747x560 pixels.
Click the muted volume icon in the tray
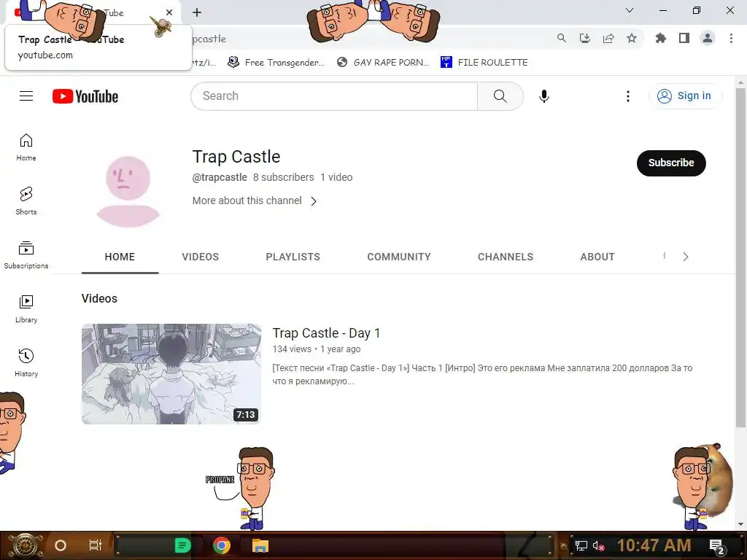click(x=598, y=545)
